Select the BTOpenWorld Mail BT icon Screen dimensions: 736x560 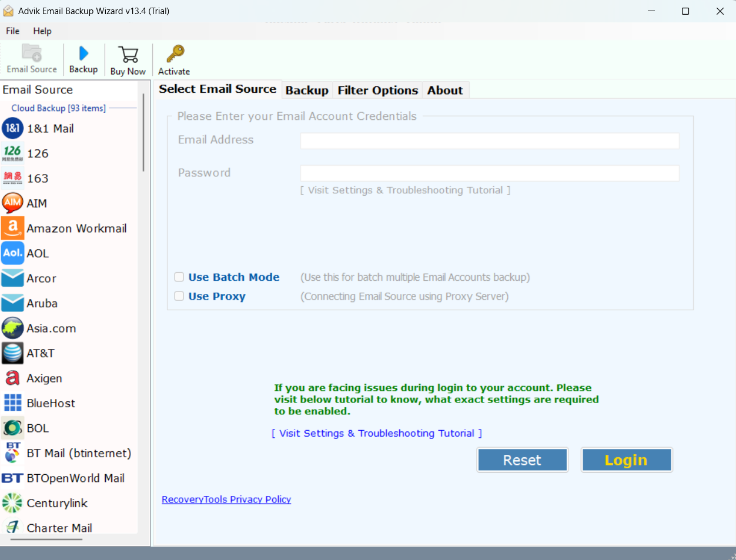12,478
